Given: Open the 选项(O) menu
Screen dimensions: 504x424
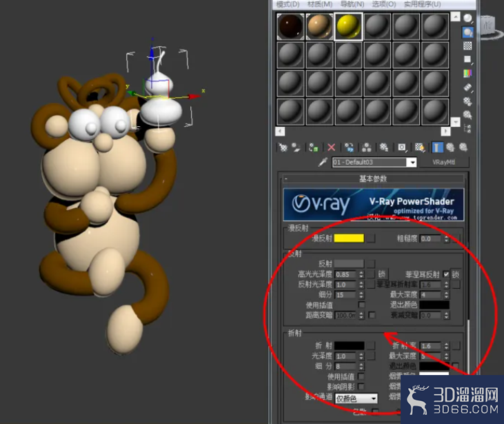Looking at the screenshot, I should 384,4.
